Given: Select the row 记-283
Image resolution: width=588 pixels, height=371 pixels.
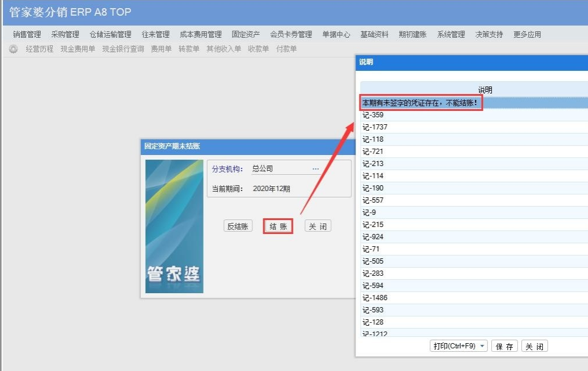Looking at the screenshot, I should point(474,273).
